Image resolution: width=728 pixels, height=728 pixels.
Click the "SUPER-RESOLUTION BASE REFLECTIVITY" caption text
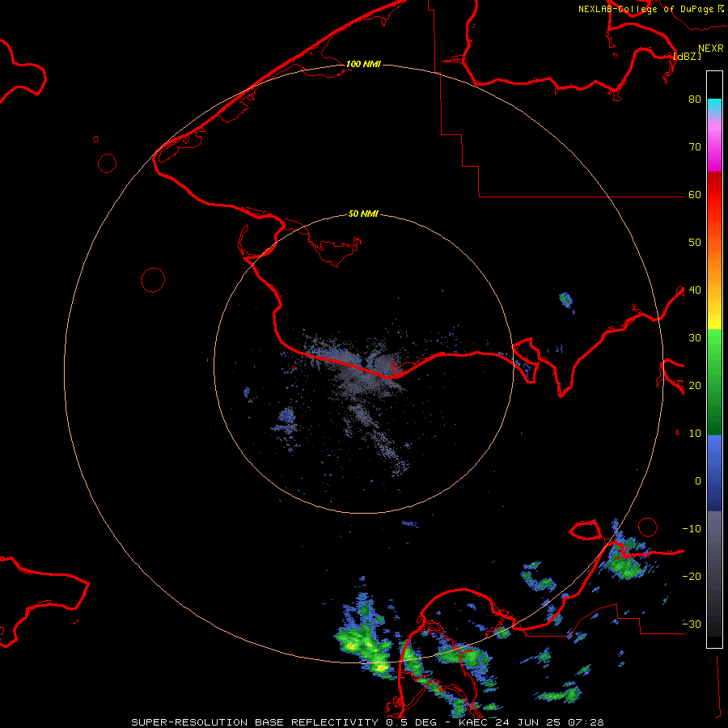[255, 722]
